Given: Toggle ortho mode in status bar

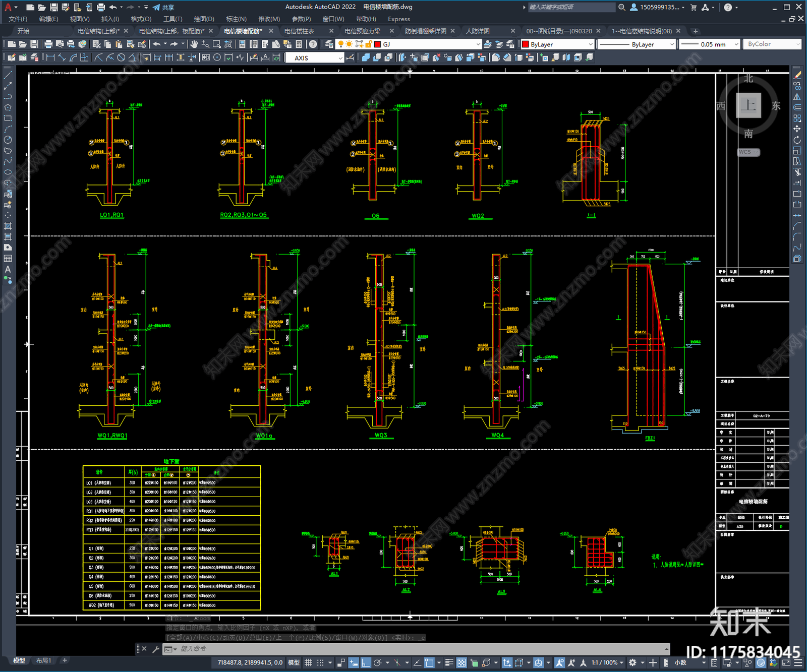Looking at the screenshot, I should tap(366, 662).
